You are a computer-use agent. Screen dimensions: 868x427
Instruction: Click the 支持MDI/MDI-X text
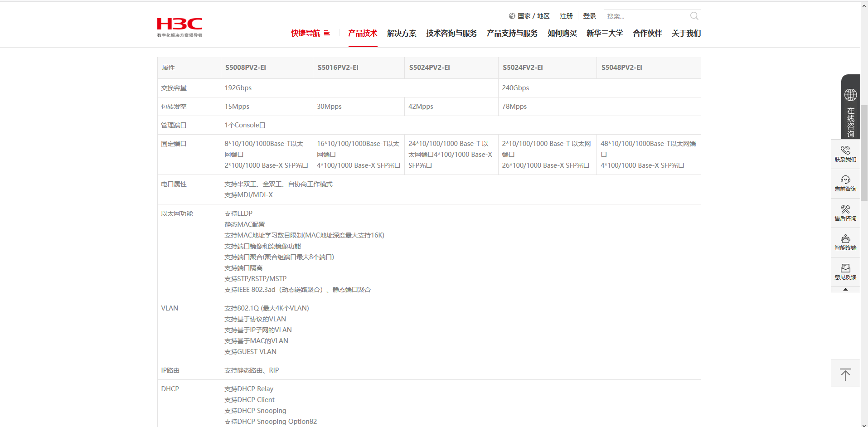[249, 195]
